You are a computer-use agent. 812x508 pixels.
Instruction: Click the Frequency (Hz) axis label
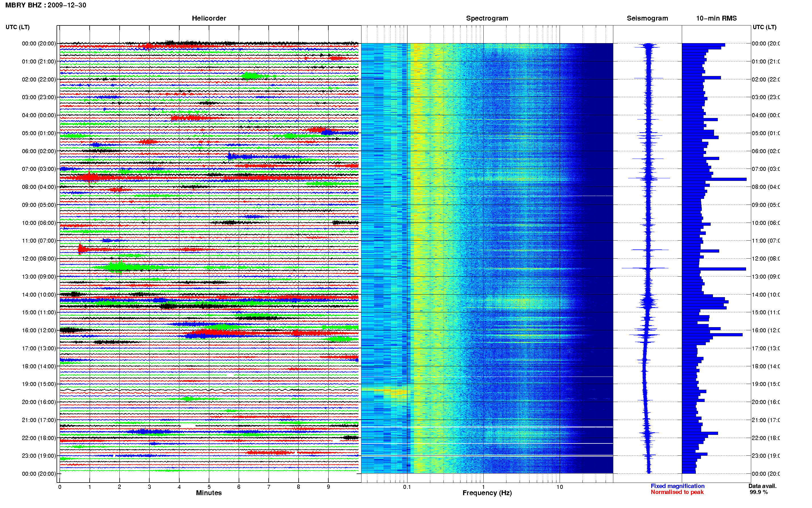click(x=487, y=493)
